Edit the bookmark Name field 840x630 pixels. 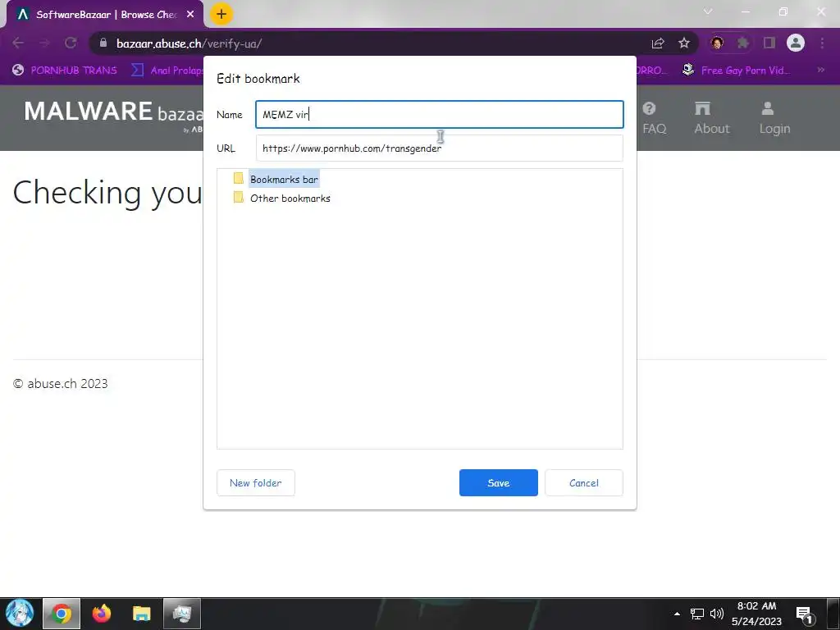tap(440, 114)
